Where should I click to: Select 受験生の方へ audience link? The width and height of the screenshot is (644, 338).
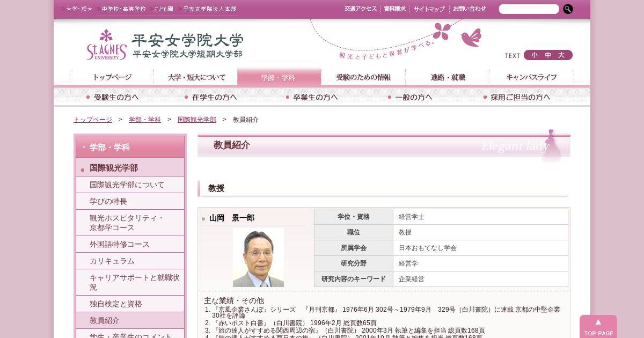[113, 97]
